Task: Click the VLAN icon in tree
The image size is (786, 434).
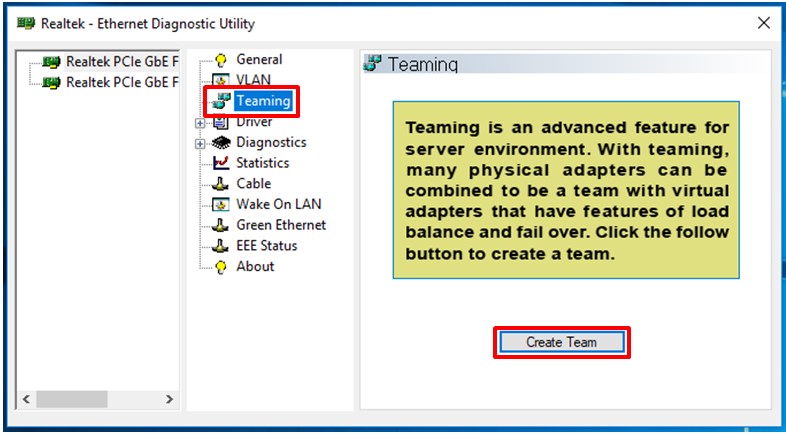Action: (x=221, y=81)
